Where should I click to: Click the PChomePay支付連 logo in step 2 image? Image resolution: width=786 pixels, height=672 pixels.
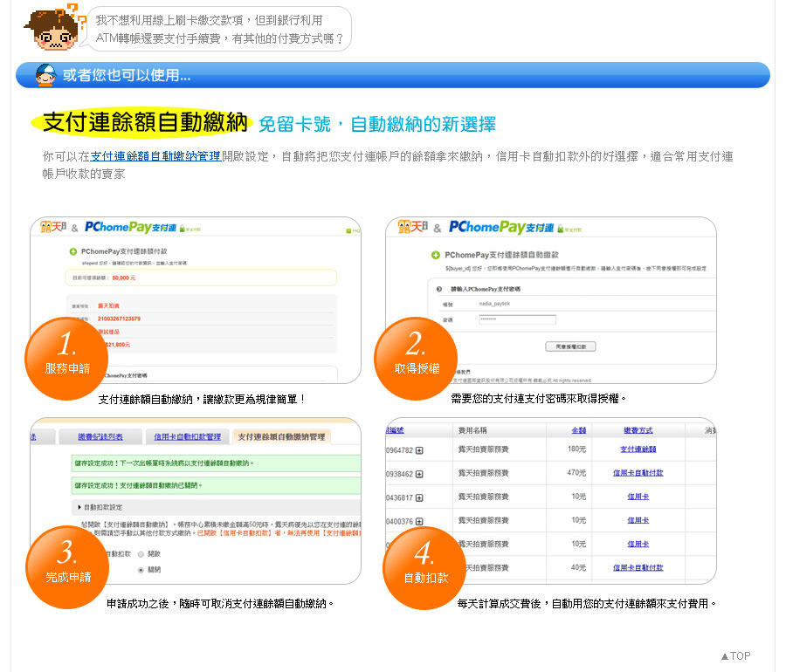[501, 228]
